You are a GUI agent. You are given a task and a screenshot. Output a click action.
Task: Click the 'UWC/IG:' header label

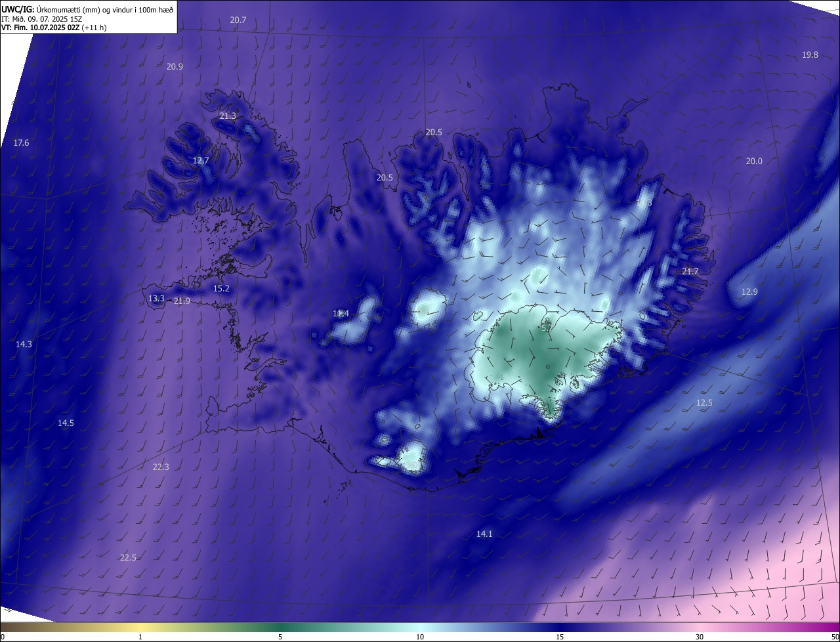coord(17,10)
